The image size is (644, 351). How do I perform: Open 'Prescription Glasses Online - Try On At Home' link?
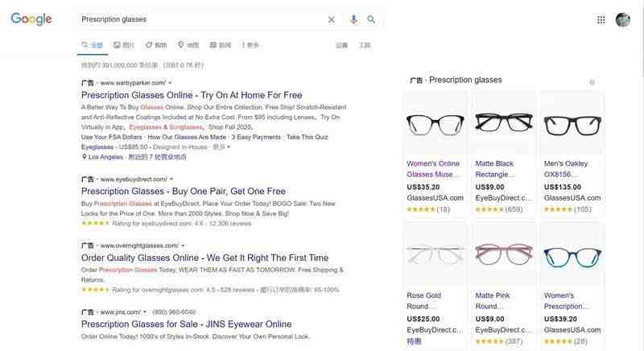[192, 95]
